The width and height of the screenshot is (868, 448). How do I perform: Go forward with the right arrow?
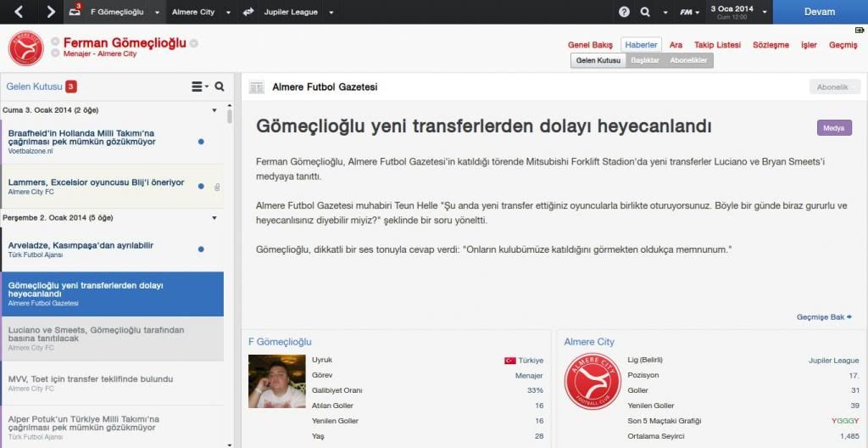click(51, 12)
